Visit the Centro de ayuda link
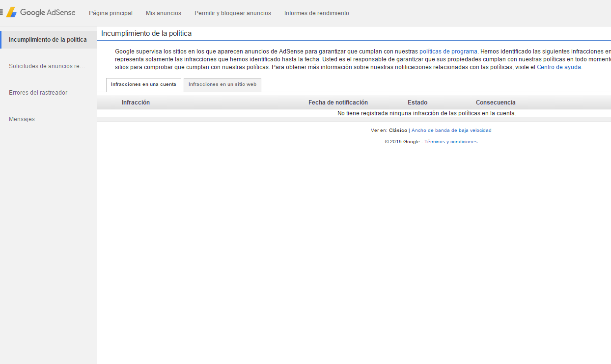Screen dimensions: 611x364 (x=558, y=67)
